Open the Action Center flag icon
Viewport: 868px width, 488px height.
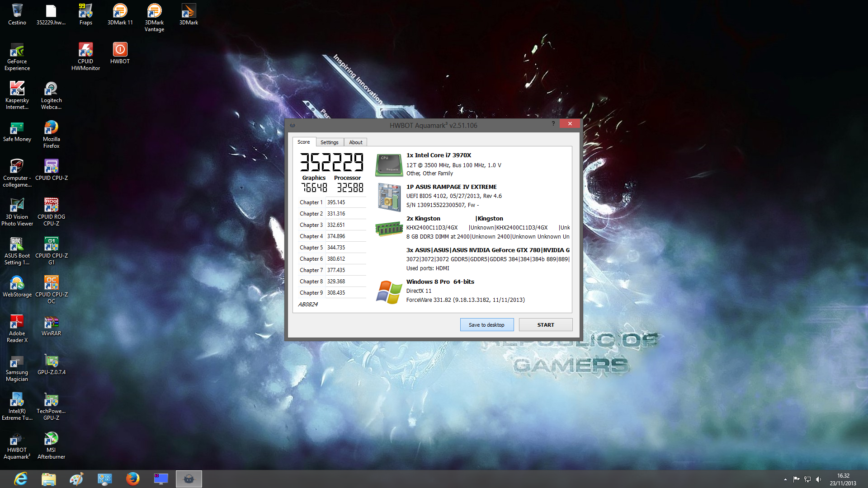[x=796, y=479]
